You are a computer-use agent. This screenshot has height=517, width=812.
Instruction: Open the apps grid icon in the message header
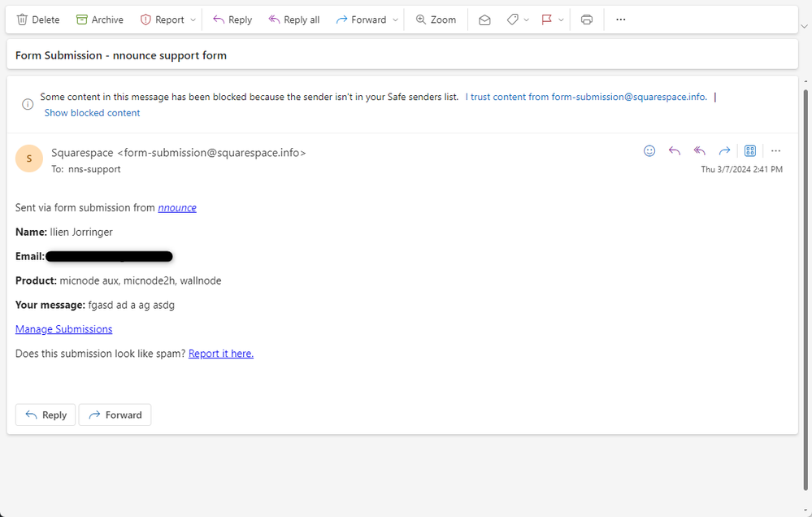coord(750,150)
